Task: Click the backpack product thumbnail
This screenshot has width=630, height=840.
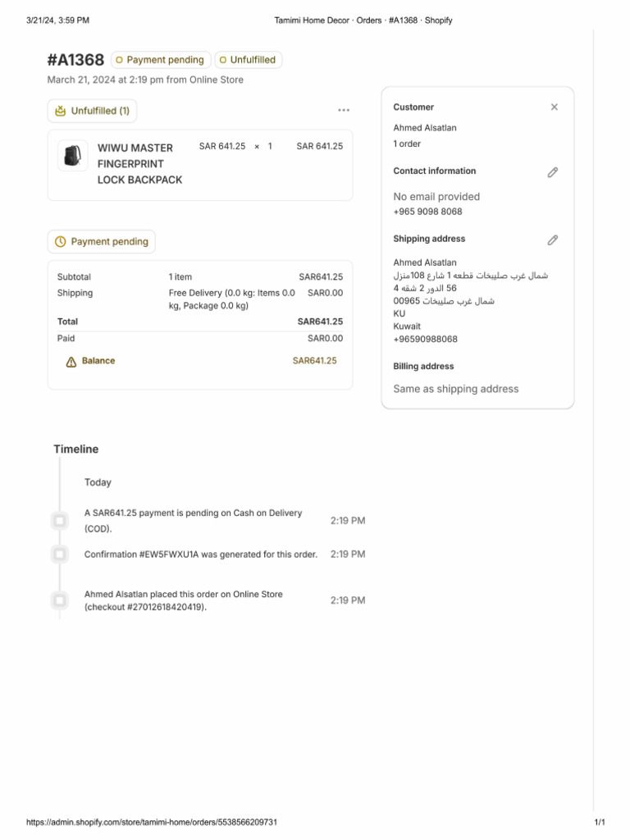Action: [73, 156]
